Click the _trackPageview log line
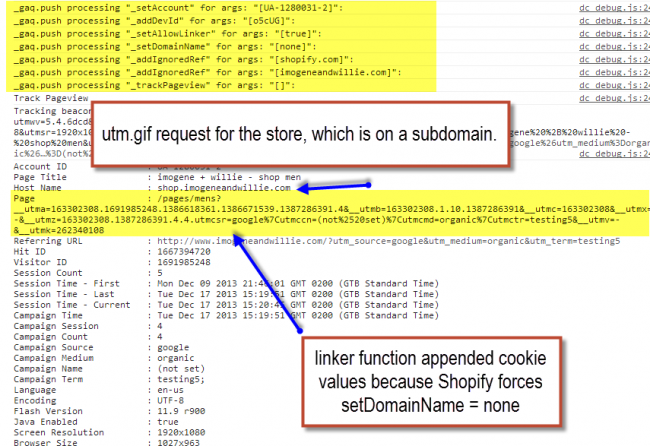 (x=154, y=85)
